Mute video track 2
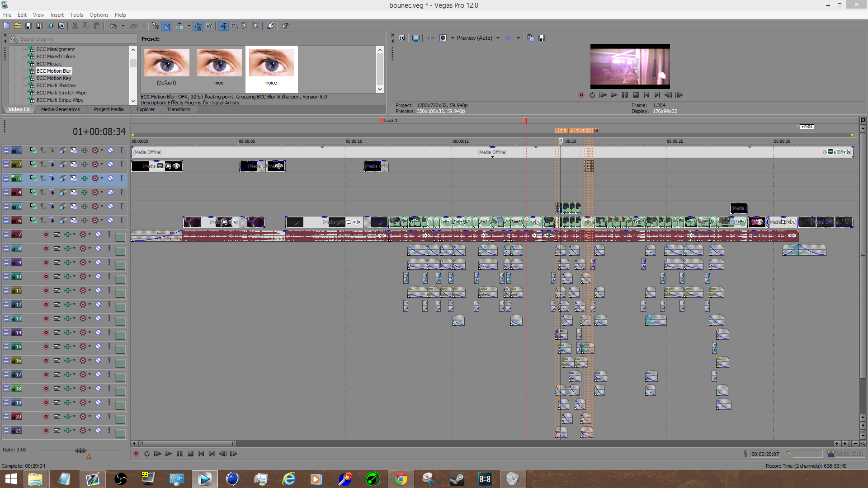 pos(110,164)
